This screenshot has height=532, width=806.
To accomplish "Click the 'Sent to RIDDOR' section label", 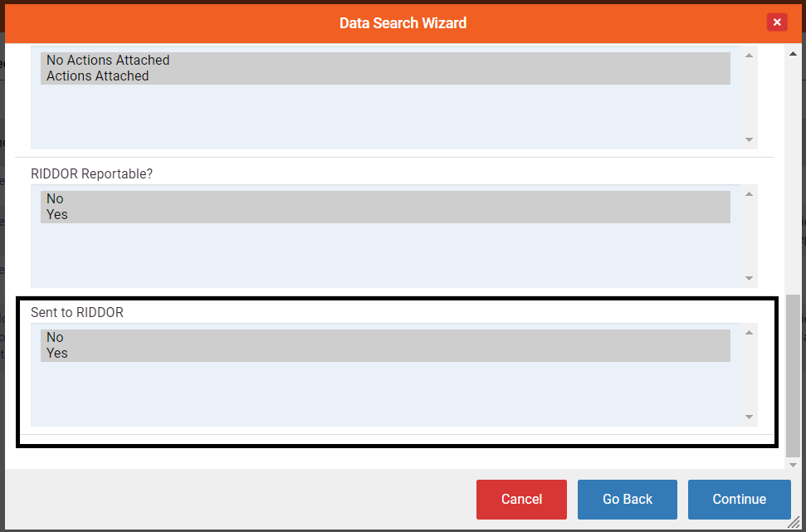I will pos(76,312).
